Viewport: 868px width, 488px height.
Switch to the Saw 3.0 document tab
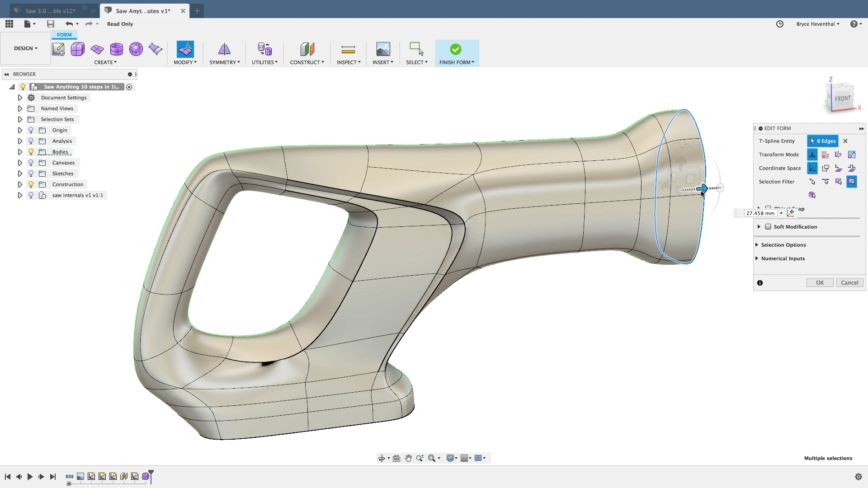[x=51, y=11]
